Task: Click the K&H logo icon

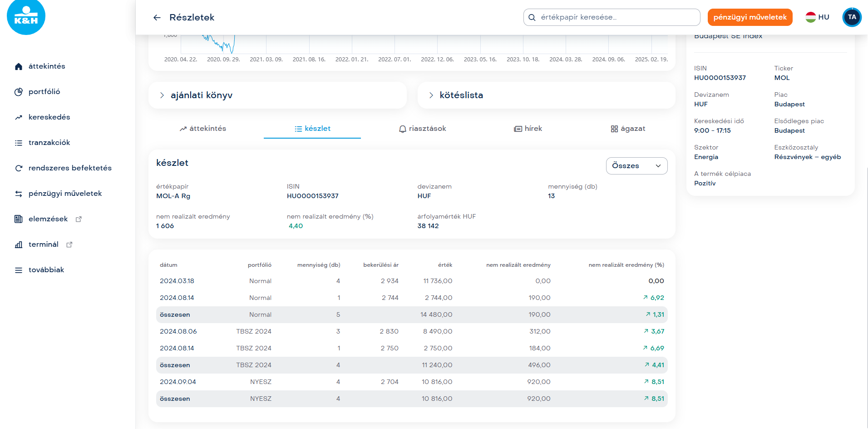Action: pyautogui.click(x=26, y=17)
